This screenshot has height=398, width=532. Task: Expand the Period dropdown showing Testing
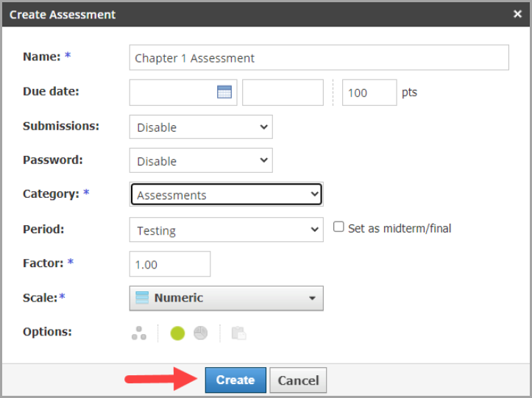(x=226, y=230)
